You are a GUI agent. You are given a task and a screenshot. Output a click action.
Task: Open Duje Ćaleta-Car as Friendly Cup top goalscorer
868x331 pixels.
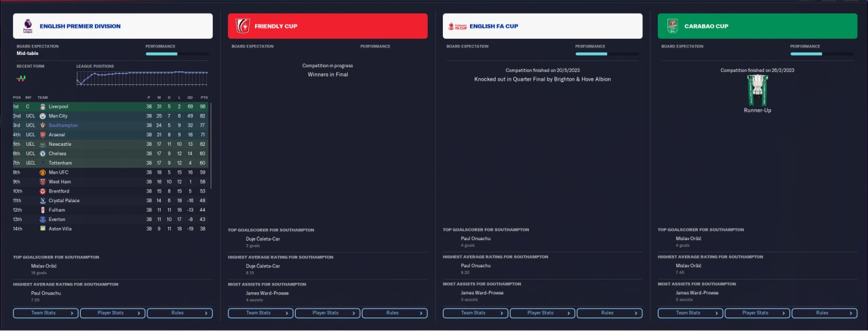[263, 239]
